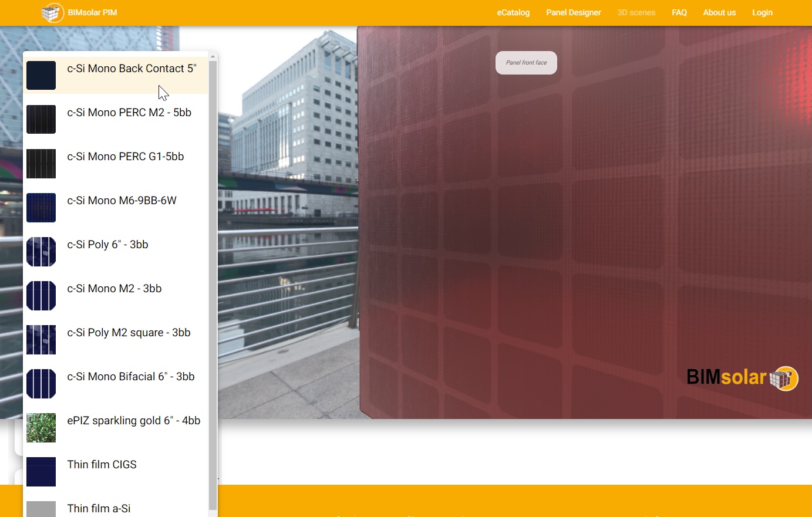The width and height of the screenshot is (812, 517).
Task: Click the BIMsolar cube logo in the header
Action: click(52, 12)
